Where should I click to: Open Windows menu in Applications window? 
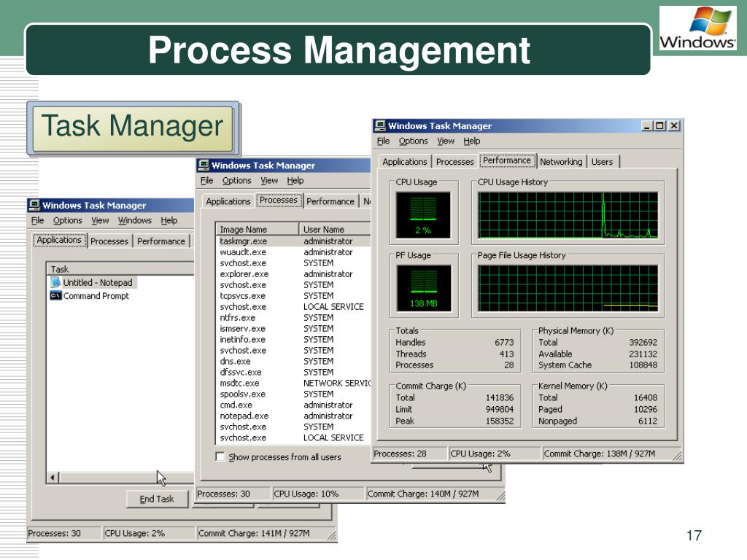pyautogui.click(x=134, y=220)
